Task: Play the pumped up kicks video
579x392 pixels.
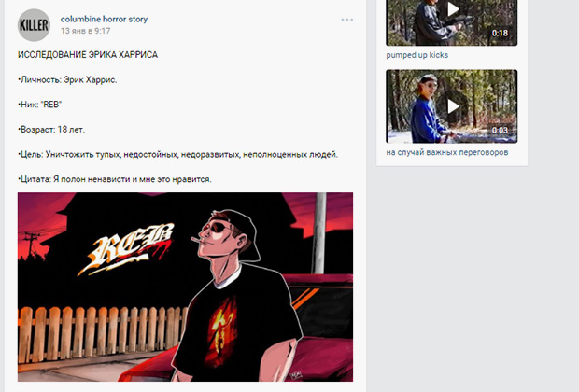Action: click(453, 9)
